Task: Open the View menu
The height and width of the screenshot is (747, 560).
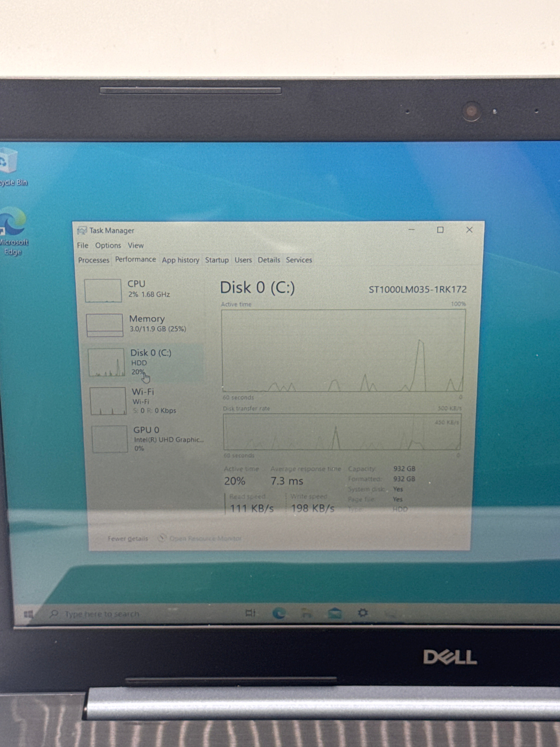Action: coord(136,245)
